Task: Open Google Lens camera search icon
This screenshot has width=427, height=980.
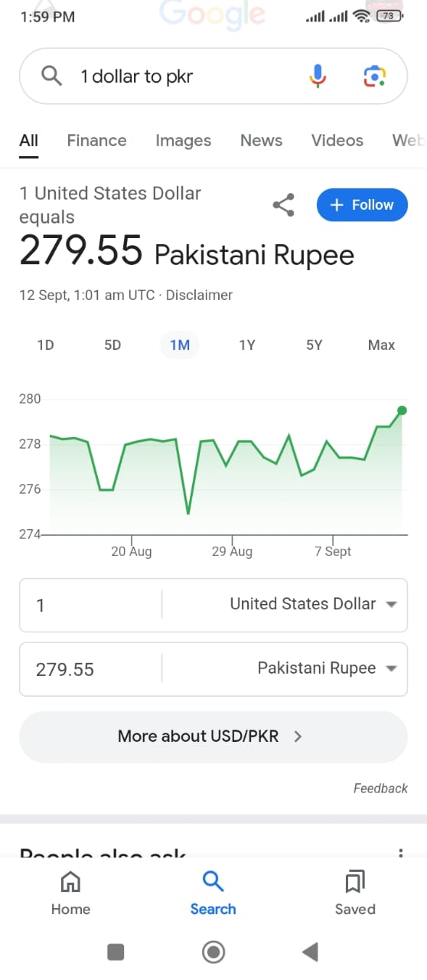Action: (x=374, y=76)
